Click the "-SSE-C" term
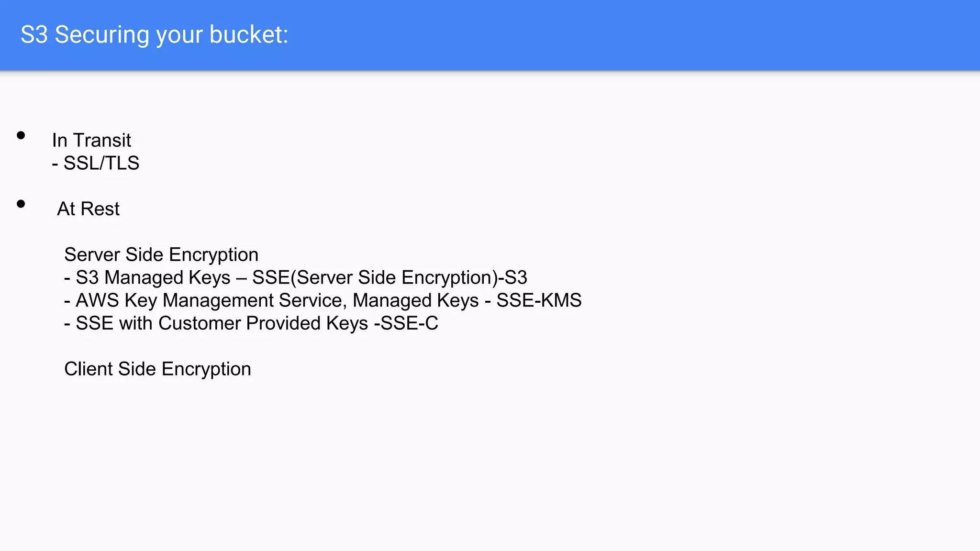Screen dimensions: 980x551 pyautogui.click(x=406, y=323)
